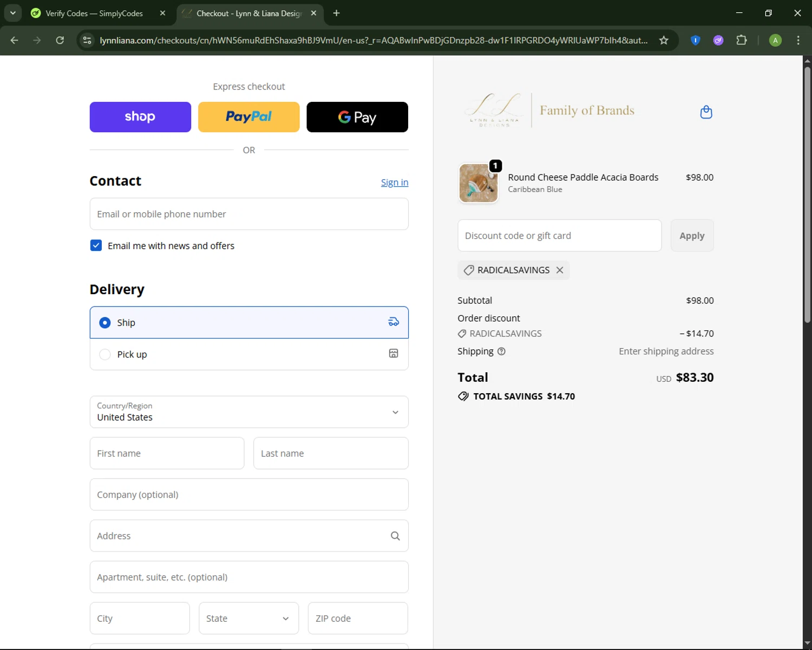Open the Bitwarden shield extension icon
The image size is (812, 650).
click(x=696, y=40)
